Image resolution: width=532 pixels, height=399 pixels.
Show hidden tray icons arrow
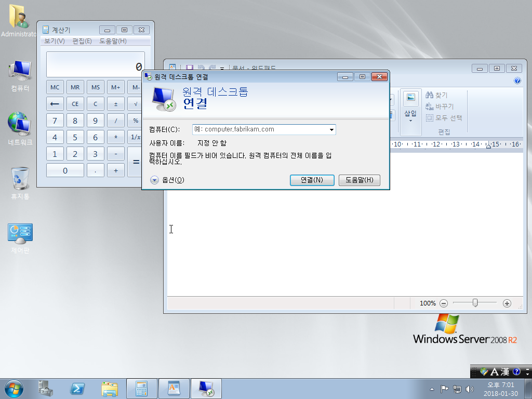(x=432, y=389)
